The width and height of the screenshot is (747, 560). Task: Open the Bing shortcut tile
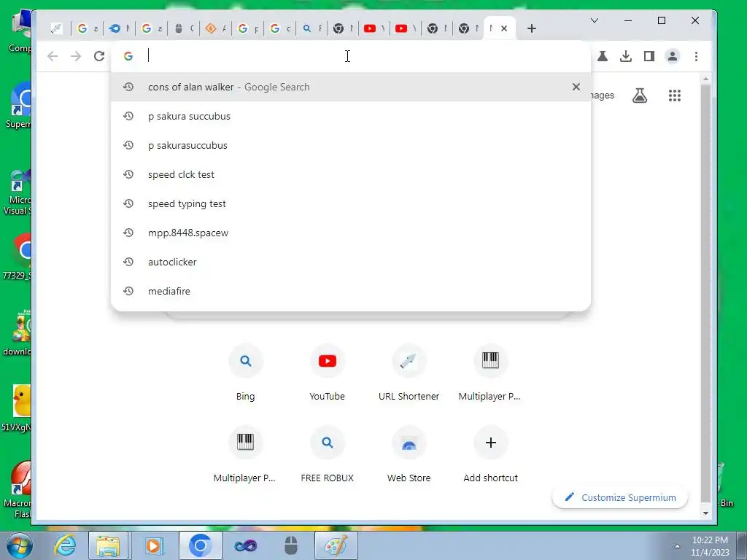[245, 373]
